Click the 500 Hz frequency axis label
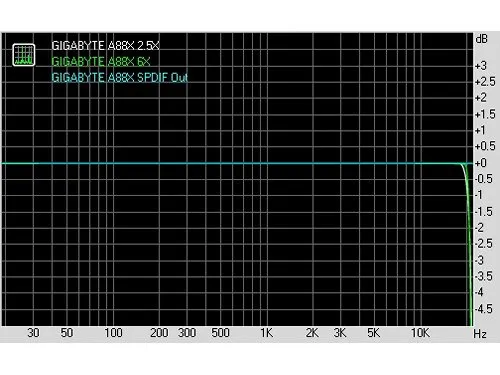Viewport: 500px width, 375px height. click(x=220, y=333)
